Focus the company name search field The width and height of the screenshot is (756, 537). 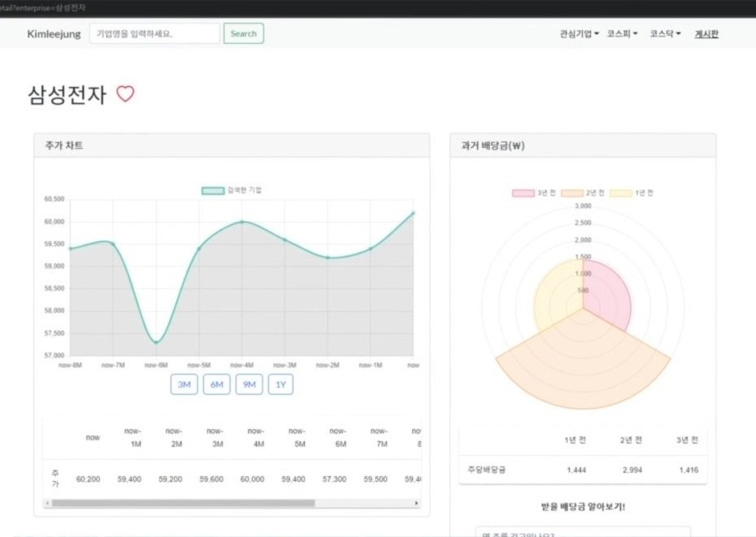154,33
